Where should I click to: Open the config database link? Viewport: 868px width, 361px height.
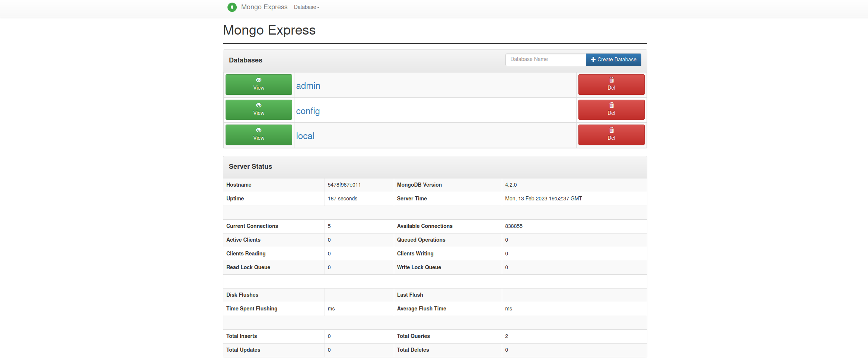click(308, 111)
